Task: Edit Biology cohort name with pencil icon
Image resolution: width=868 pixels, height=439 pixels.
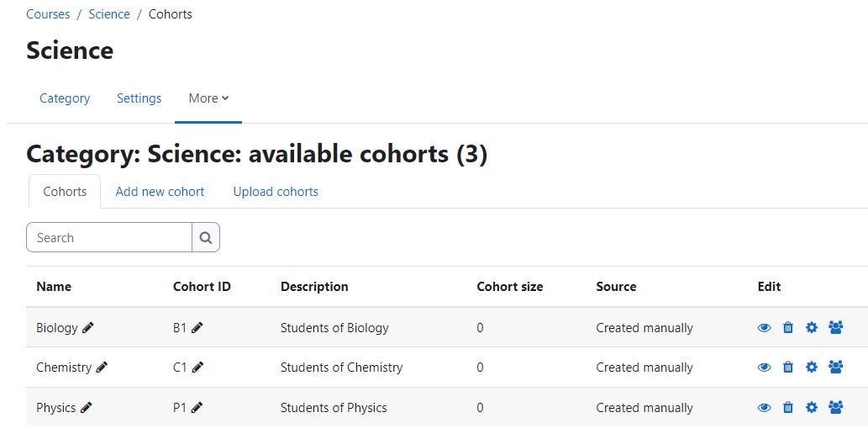Action: coord(87,328)
